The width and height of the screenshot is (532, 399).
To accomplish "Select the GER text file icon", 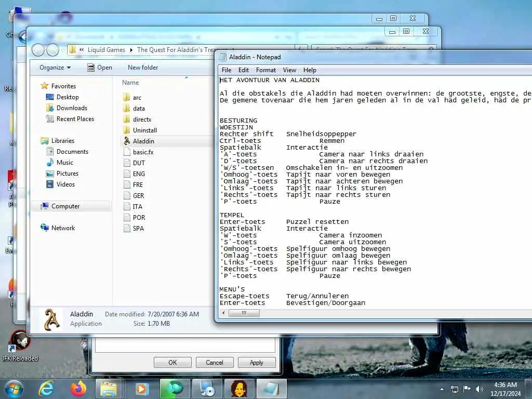I will click(x=127, y=196).
